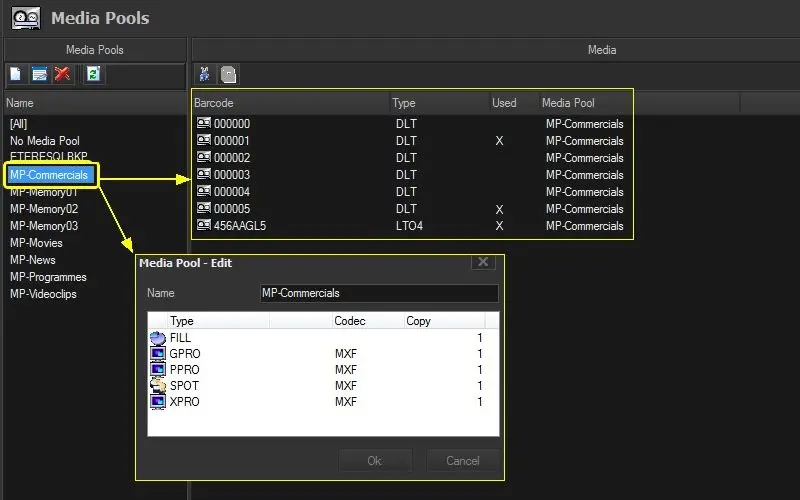Select the [All] entry in pool list
Image resolution: width=800 pixels, height=500 pixels.
coord(18,124)
